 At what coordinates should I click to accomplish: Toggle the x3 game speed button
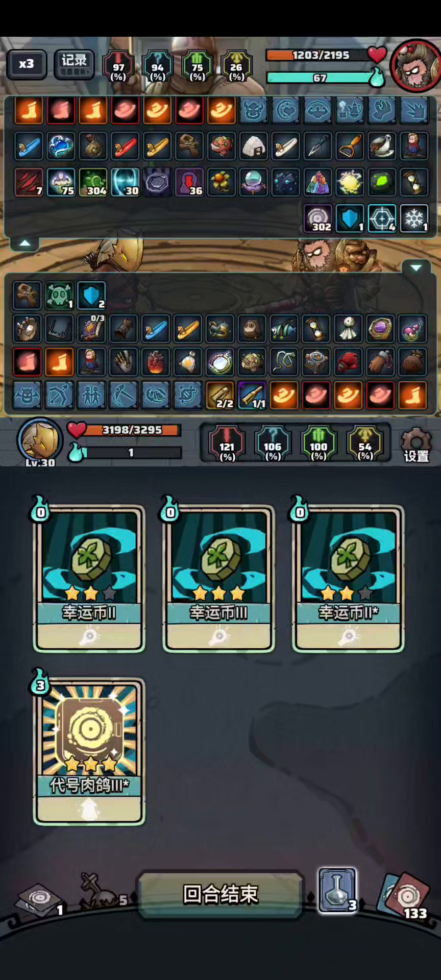(x=27, y=64)
